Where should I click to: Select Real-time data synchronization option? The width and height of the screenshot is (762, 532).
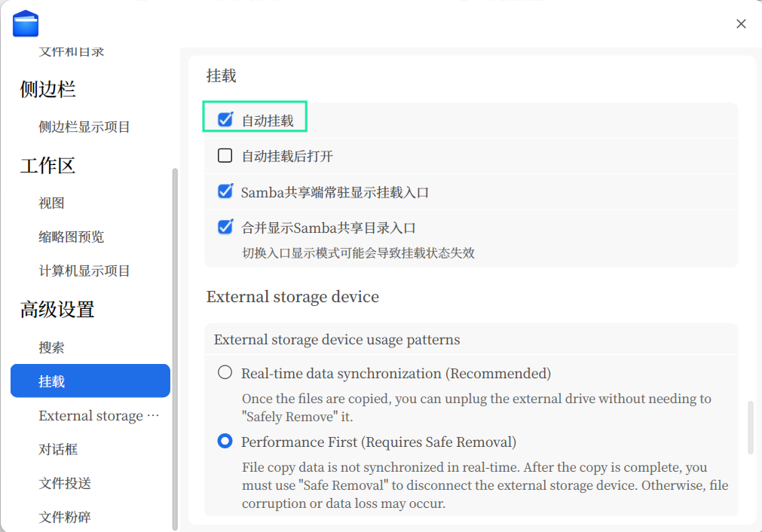point(224,371)
